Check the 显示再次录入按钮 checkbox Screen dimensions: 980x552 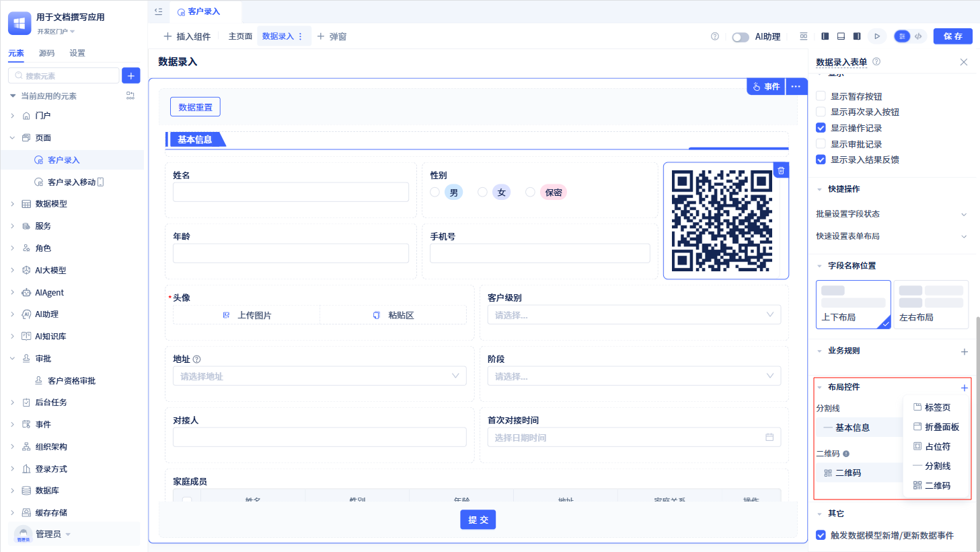point(821,112)
